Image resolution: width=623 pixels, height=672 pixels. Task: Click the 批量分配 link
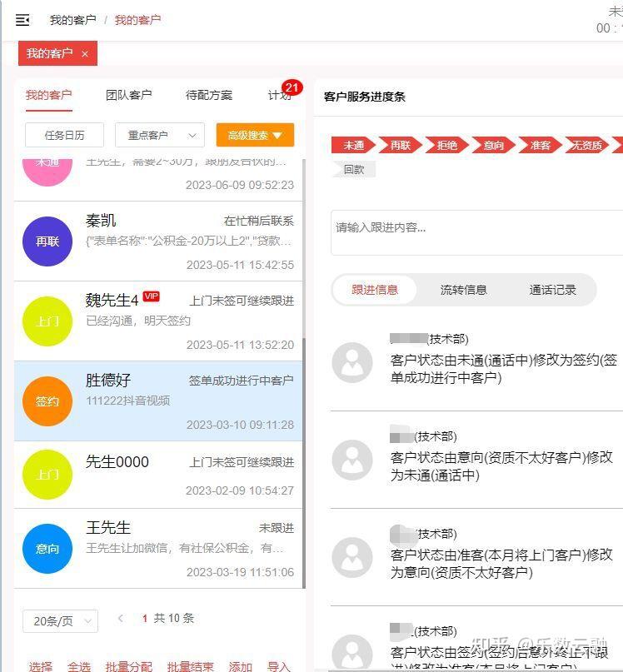tap(128, 666)
